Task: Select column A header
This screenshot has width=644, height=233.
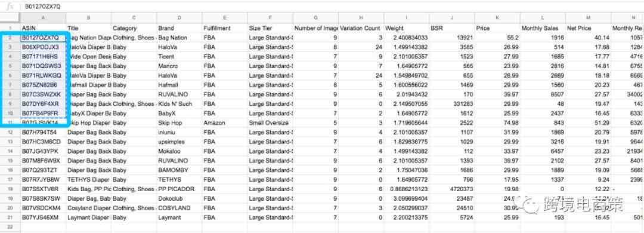Action: tap(44, 18)
